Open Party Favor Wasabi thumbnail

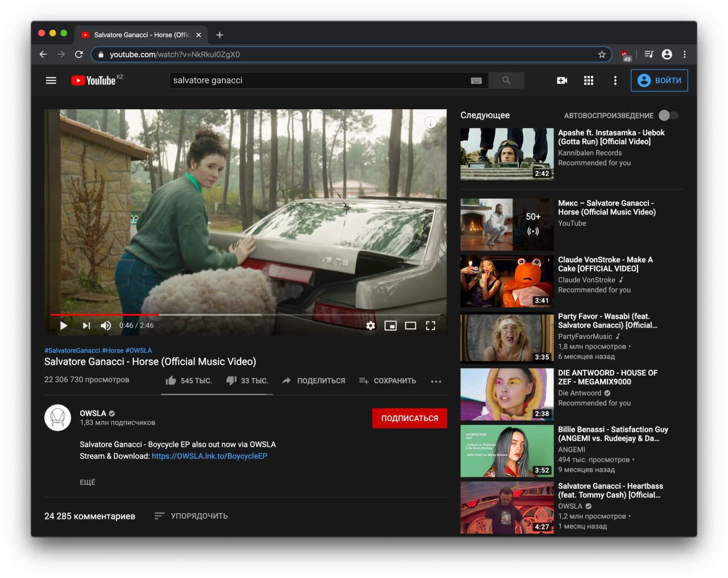coord(507,337)
